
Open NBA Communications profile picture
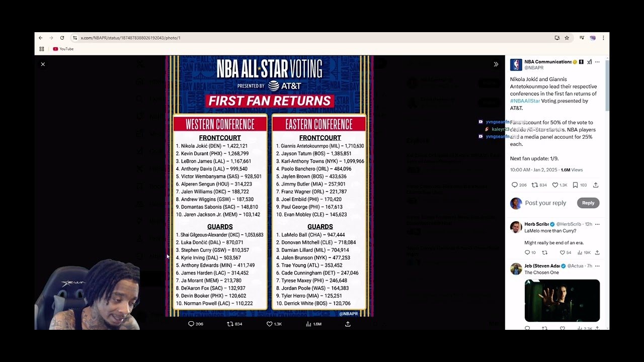point(516,64)
